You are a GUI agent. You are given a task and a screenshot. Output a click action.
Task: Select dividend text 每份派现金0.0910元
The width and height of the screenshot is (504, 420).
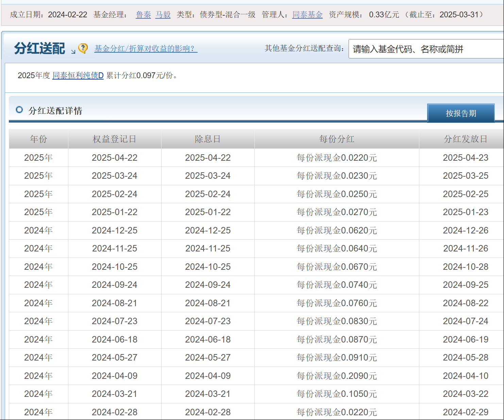point(337,357)
